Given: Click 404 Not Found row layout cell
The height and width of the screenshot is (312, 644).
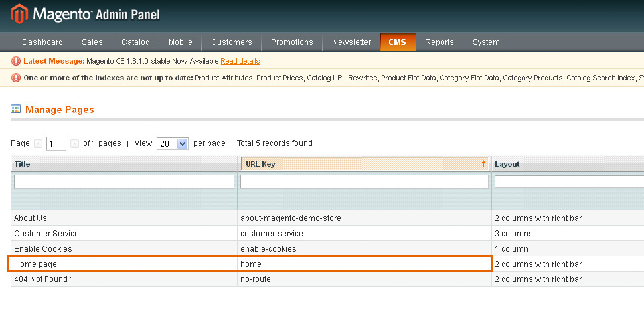Looking at the screenshot, I should (568, 279).
